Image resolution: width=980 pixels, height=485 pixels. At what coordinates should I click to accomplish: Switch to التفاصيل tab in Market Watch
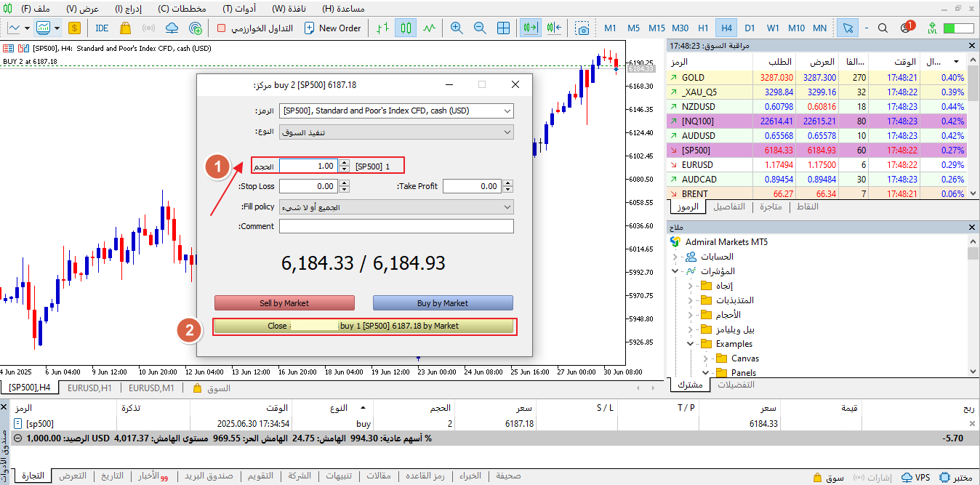coord(728,207)
